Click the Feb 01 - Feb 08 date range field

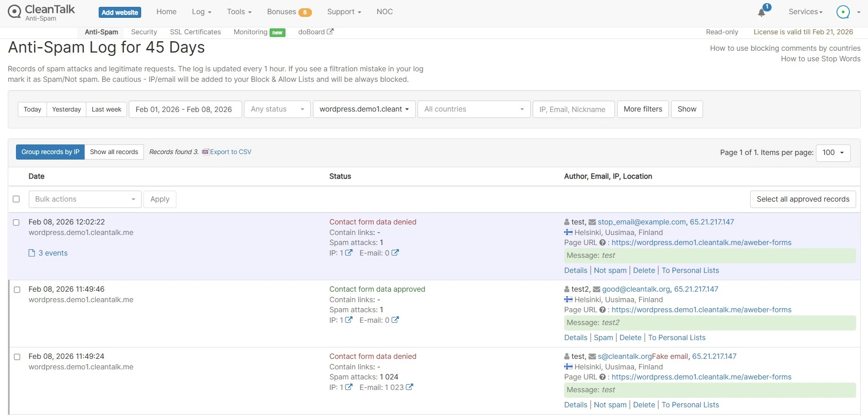(x=185, y=109)
